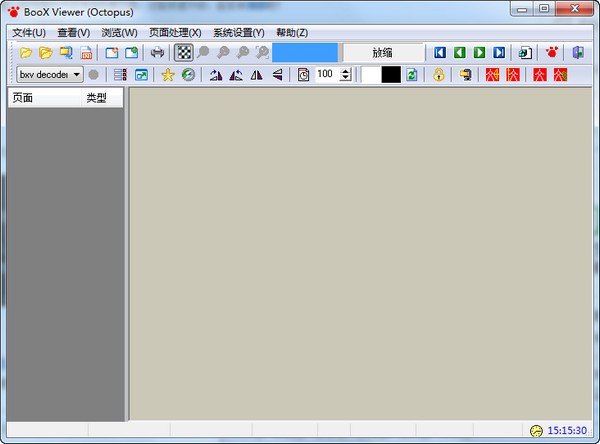Click the yellow star favorites icon

point(168,75)
